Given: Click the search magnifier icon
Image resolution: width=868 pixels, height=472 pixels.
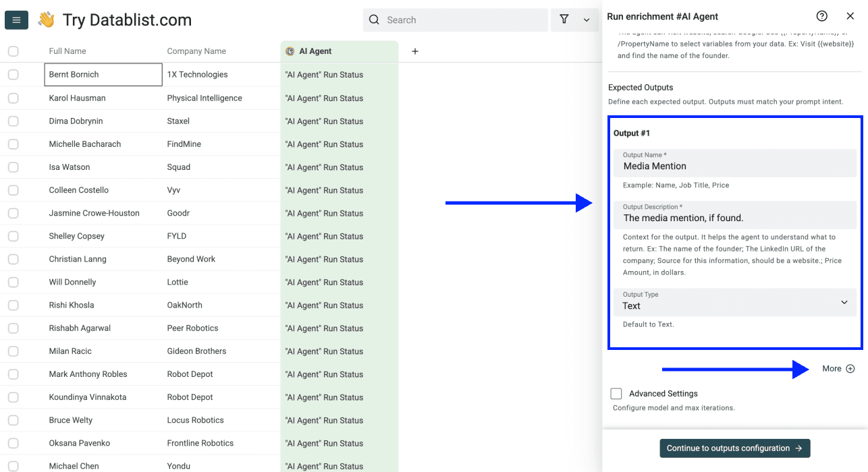Looking at the screenshot, I should click(374, 20).
